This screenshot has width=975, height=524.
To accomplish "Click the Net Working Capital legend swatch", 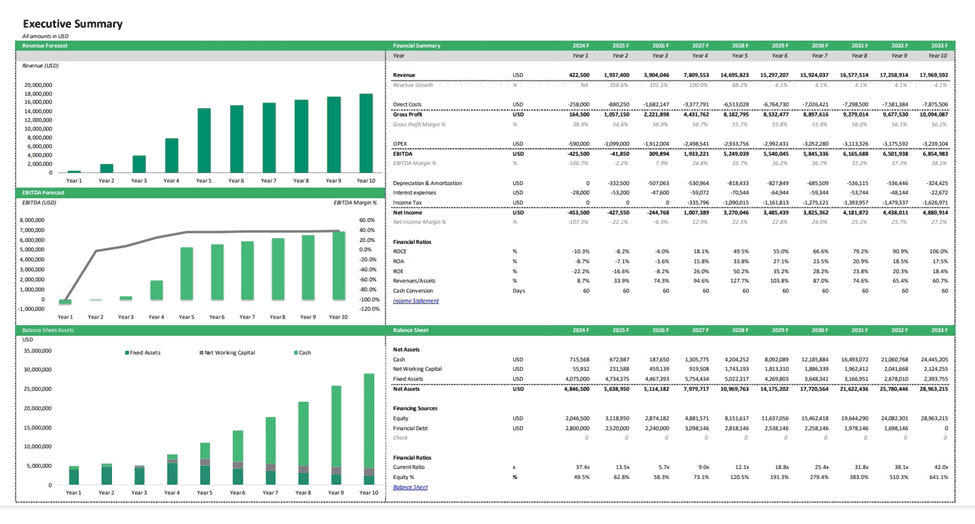I will pos(201,352).
